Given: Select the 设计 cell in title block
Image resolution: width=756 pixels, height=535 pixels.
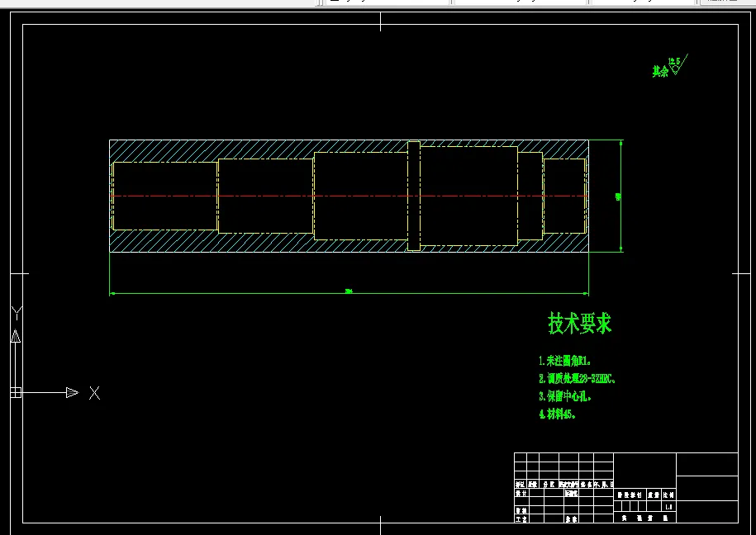Looking at the screenshot, I should point(521,494).
